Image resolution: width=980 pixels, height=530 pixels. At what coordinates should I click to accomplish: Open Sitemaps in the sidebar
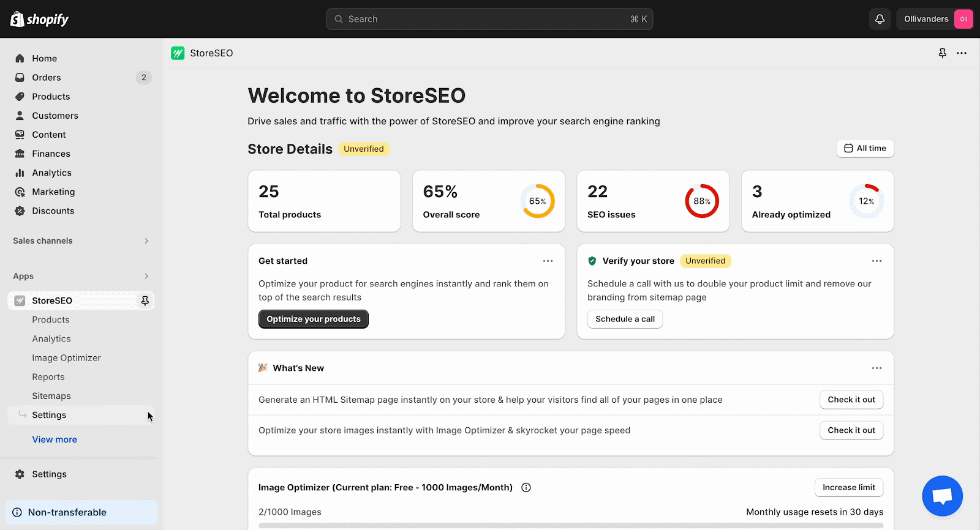coord(51,396)
